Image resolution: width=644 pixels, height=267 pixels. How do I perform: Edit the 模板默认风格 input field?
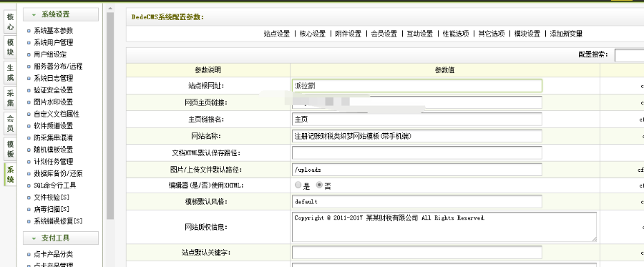pos(417,201)
